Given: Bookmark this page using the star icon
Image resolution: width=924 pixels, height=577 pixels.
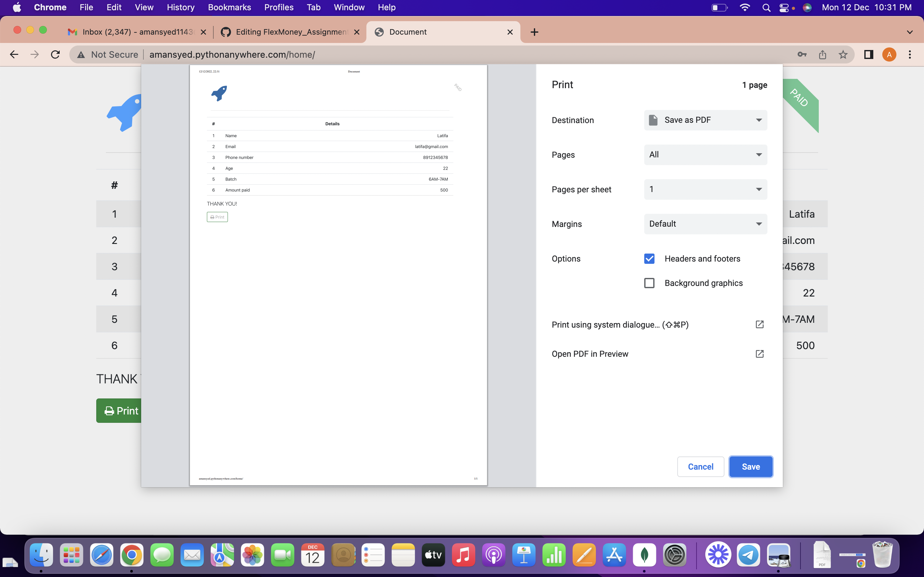Looking at the screenshot, I should (x=843, y=54).
